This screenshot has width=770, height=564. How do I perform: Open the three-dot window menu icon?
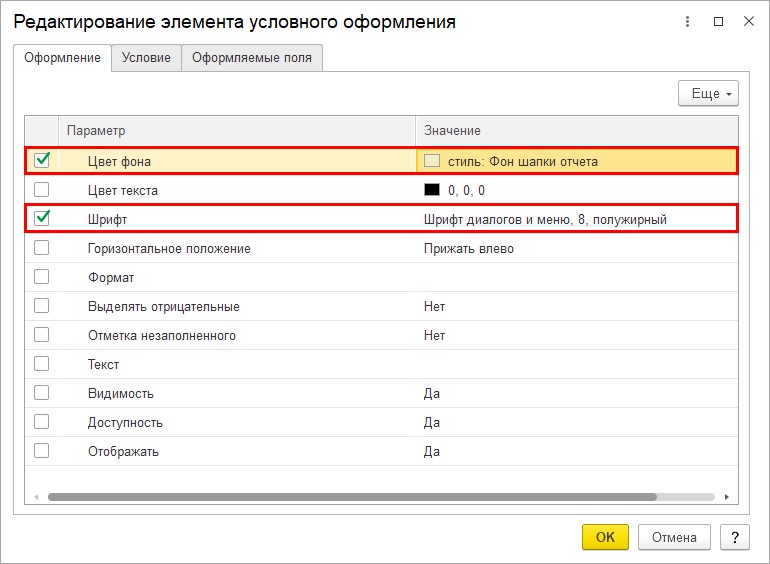[687, 21]
